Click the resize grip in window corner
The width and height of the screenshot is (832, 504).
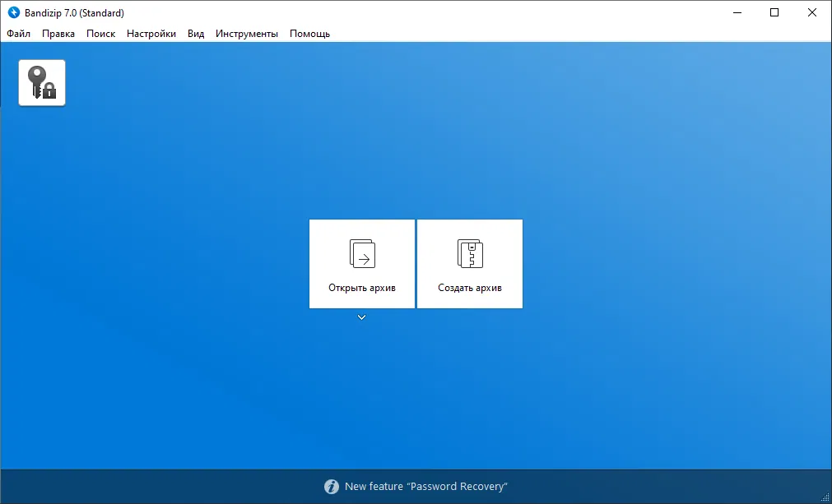(x=825, y=497)
